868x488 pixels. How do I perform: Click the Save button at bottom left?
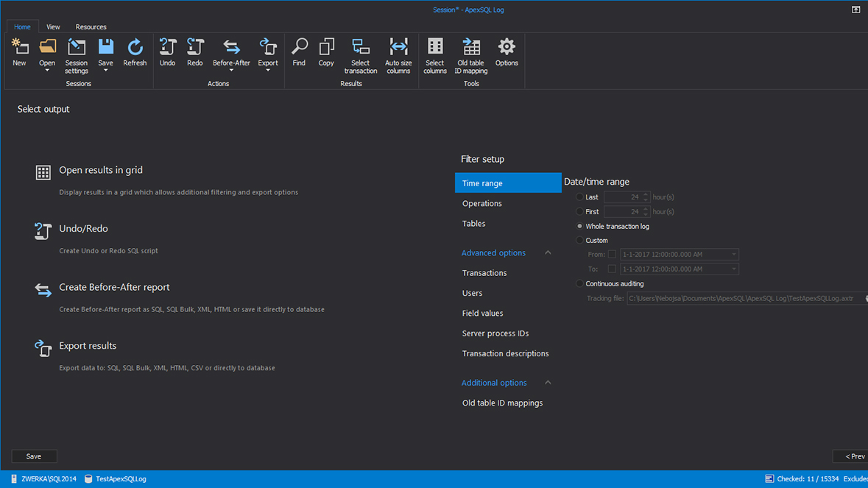[34, 456]
